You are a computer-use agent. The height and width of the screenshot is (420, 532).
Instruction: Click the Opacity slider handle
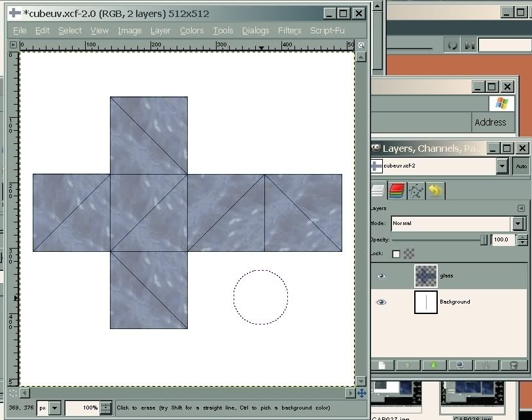484,240
